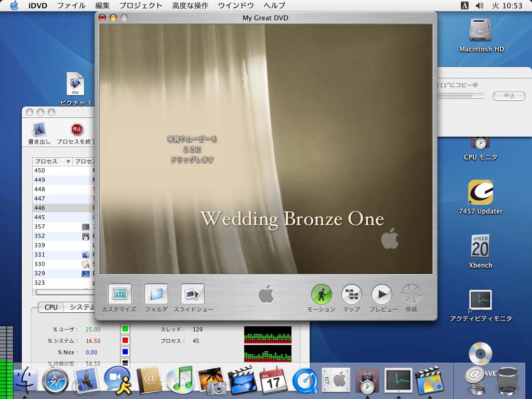Click the process list horizontal scrollbar

tap(63, 292)
